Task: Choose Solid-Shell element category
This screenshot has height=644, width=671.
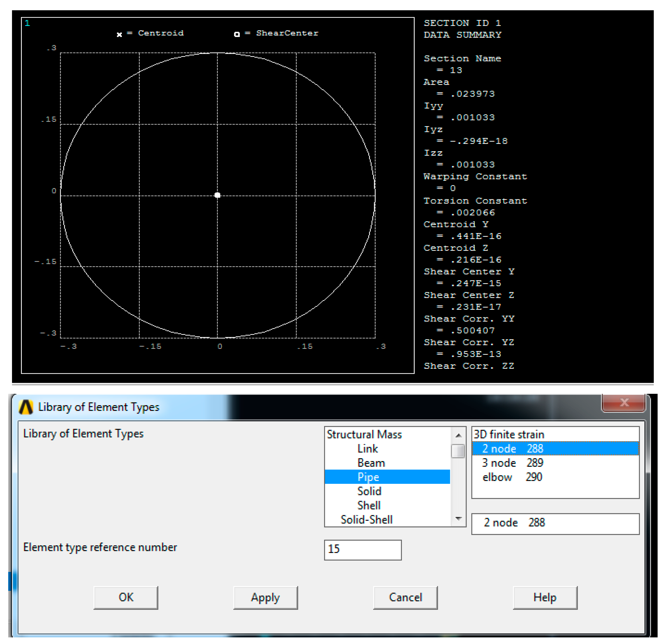Action: pos(366,520)
